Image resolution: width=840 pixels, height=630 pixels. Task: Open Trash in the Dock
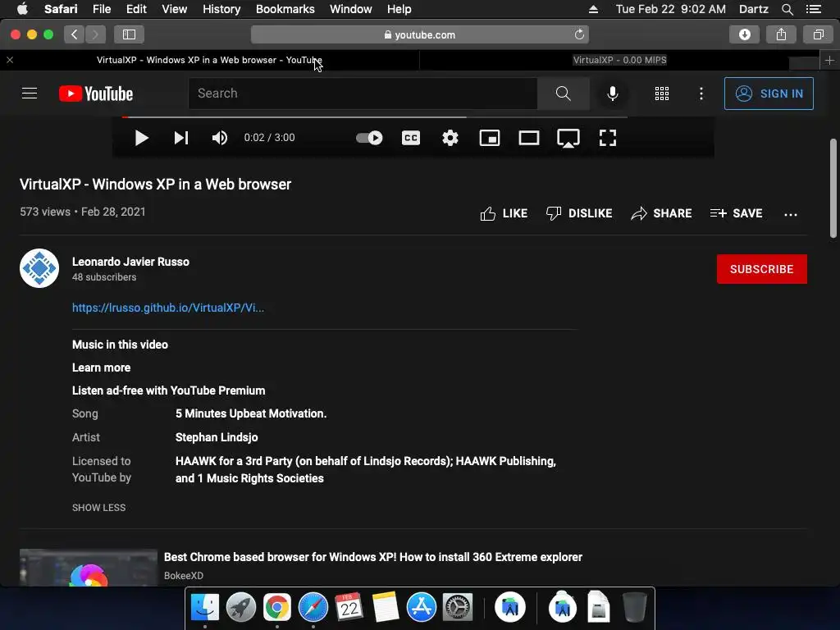(635, 607)
